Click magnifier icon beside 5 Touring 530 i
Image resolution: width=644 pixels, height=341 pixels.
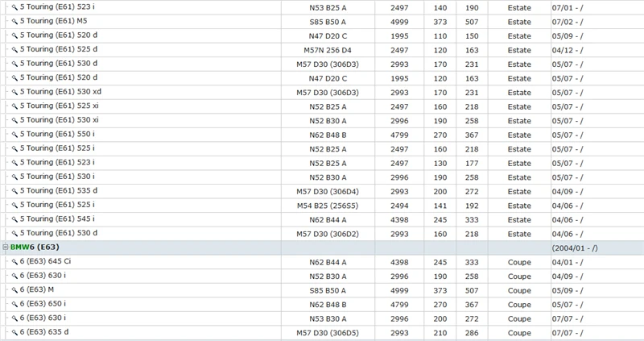pos(14,177)
